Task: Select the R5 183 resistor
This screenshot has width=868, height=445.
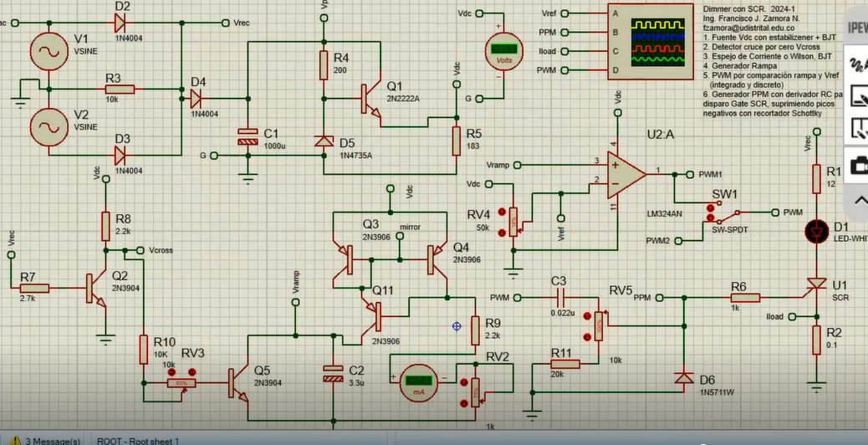Action: pyautogui.click(x=456, y=141)
